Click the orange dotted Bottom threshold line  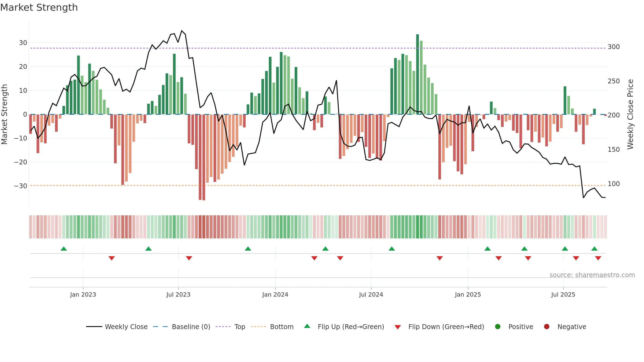pos(318,185)
